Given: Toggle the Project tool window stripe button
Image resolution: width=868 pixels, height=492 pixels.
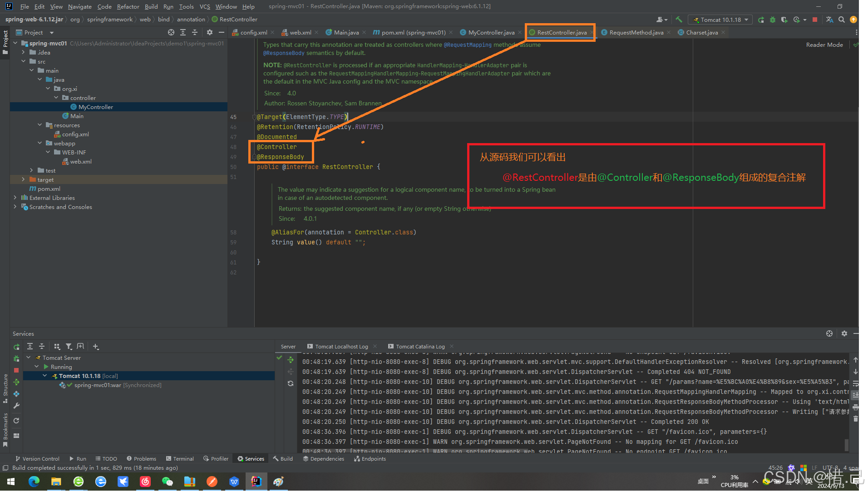Looking at the screenshot, I should click(5, 42).
